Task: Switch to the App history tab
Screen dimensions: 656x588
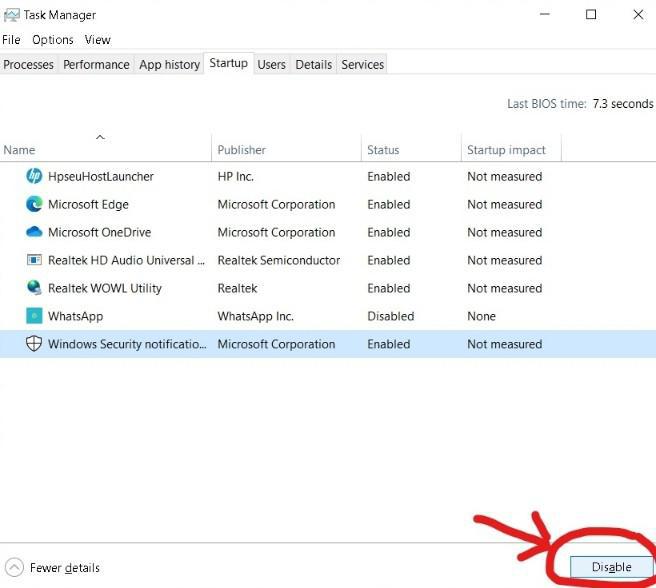Action: click(169, 64)
